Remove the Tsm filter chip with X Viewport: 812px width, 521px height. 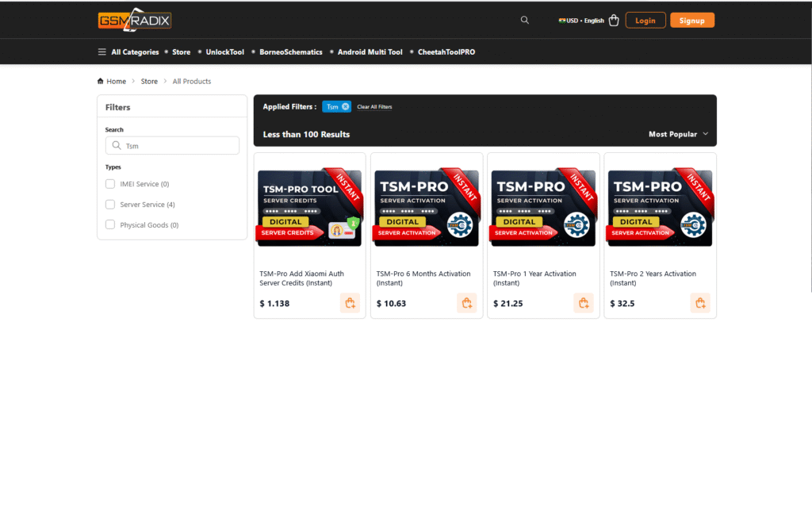345,106
